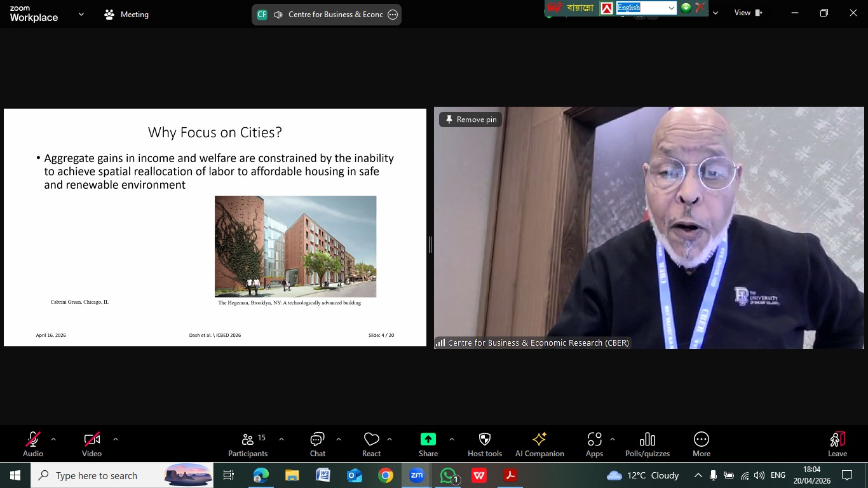Unmute the microphone with Audio button
This screenshot has height=488, width=868.
tap(33, 444)
